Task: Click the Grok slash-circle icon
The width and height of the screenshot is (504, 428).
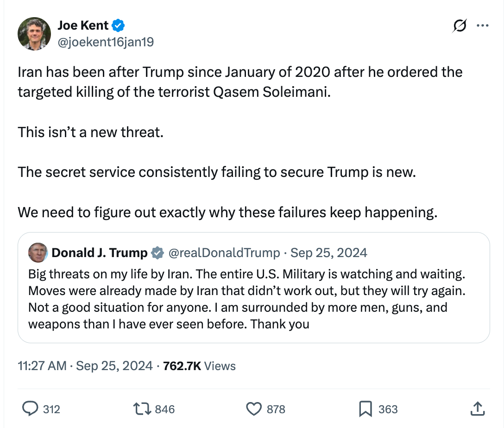Action: (460, 26)
